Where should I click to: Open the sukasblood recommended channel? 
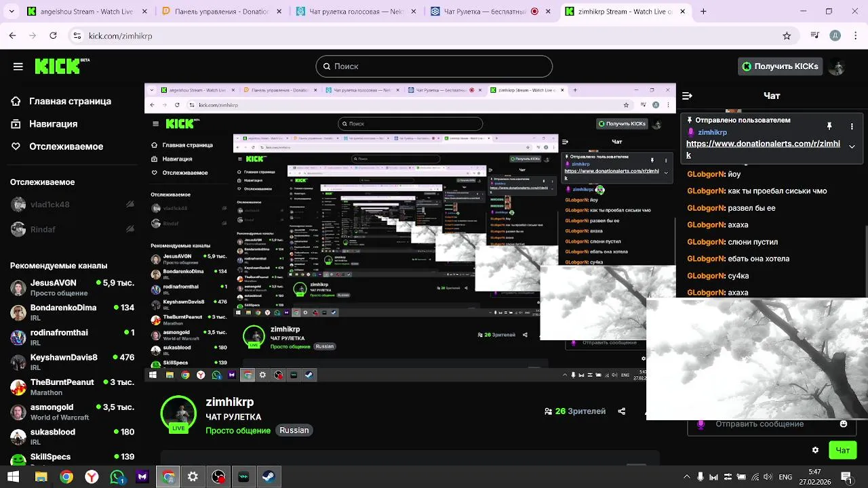pos(72,436)
